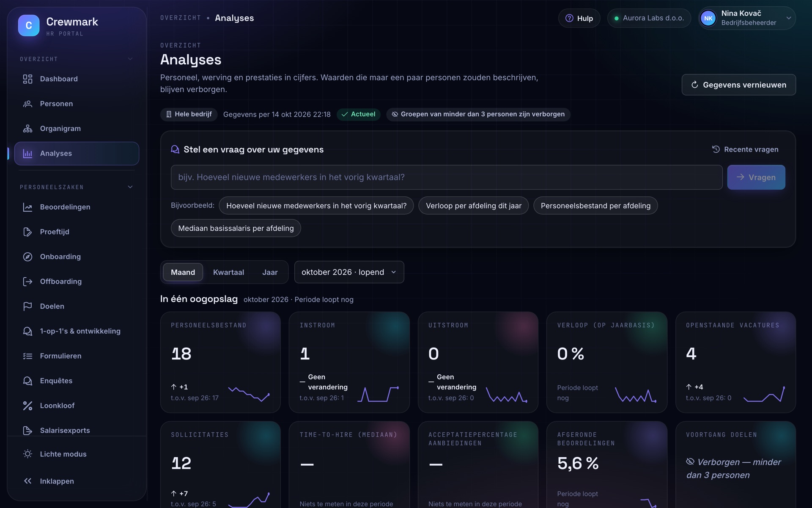Focus the question input field
The height and width of the screenshot is (508, 812).
click(x=446, y=177)
